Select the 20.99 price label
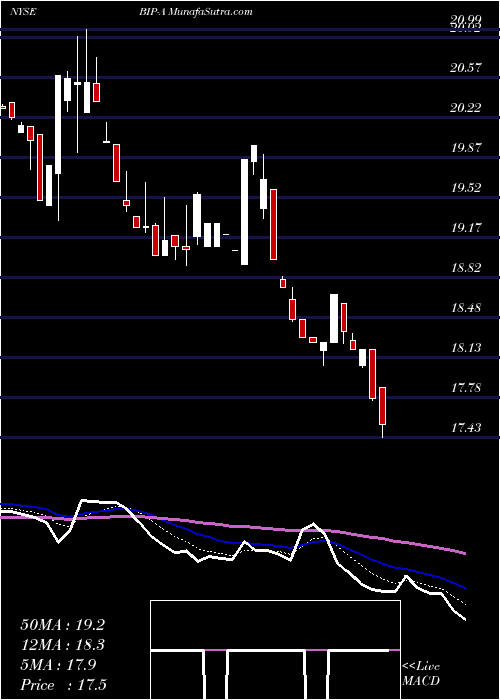Image resolution: width=500 pixels, height=700 pixels. pyautogui.click(x=466, y=19)
